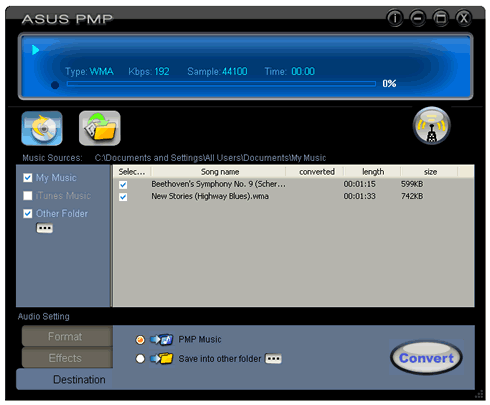The width and height of the screenshot is (490, 405).
Task: Uncheck the My Music source checkbox
Action: pyautogui.click(x=28, y=178)
